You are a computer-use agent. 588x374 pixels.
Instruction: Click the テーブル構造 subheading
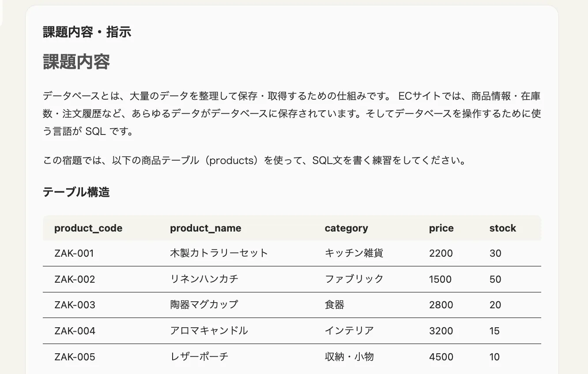pyautogui.click(x=76, y=192)
